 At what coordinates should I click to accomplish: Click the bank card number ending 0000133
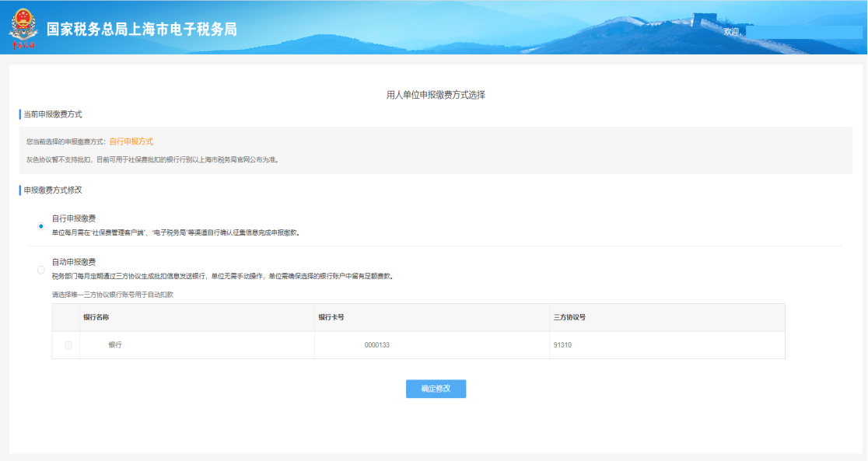(x=376, y=345)
